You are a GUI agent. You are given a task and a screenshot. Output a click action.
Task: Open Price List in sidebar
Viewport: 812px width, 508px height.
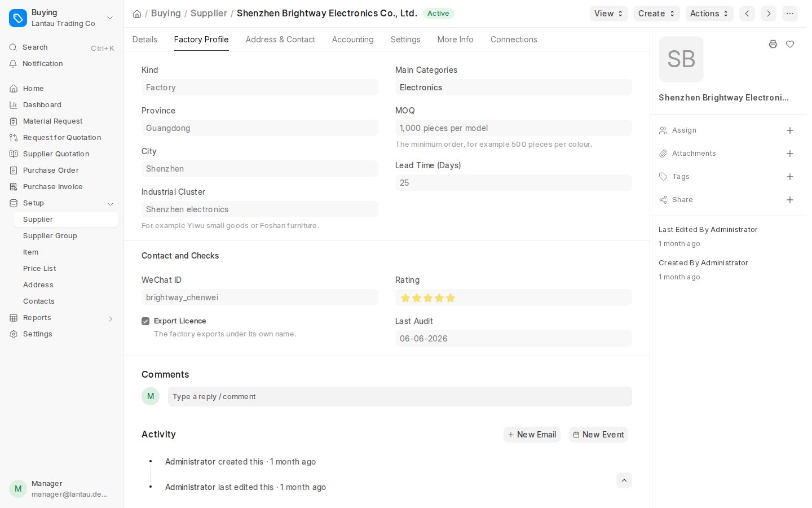(67, 269)
